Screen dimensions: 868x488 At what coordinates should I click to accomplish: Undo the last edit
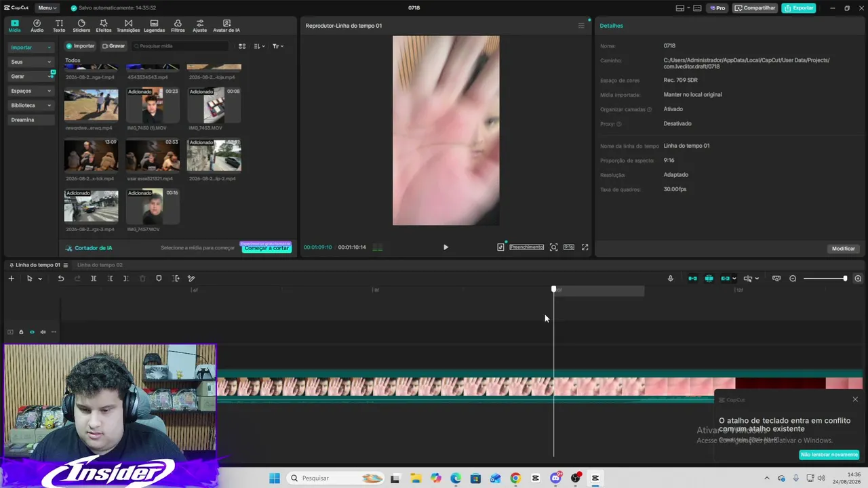(60, 279)
